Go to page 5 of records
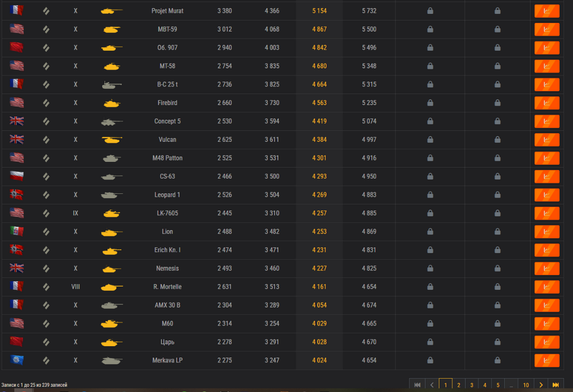573x392 pixels. [498, 385]
